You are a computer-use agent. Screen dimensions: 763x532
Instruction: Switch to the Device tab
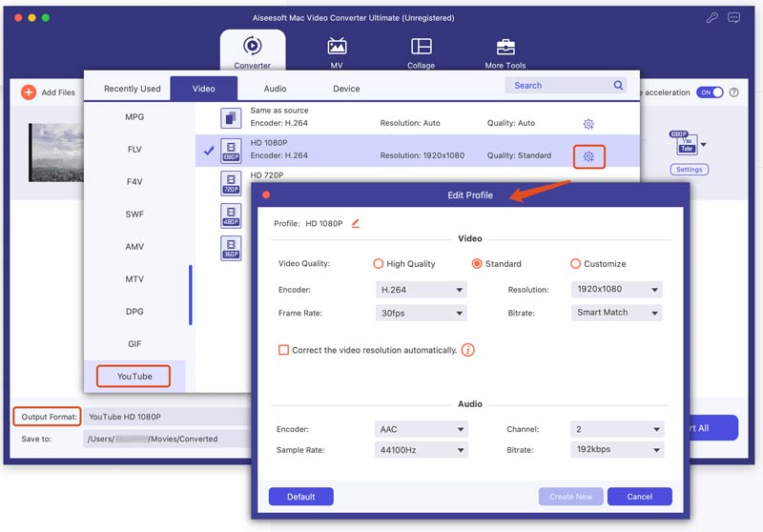[346, 89]
